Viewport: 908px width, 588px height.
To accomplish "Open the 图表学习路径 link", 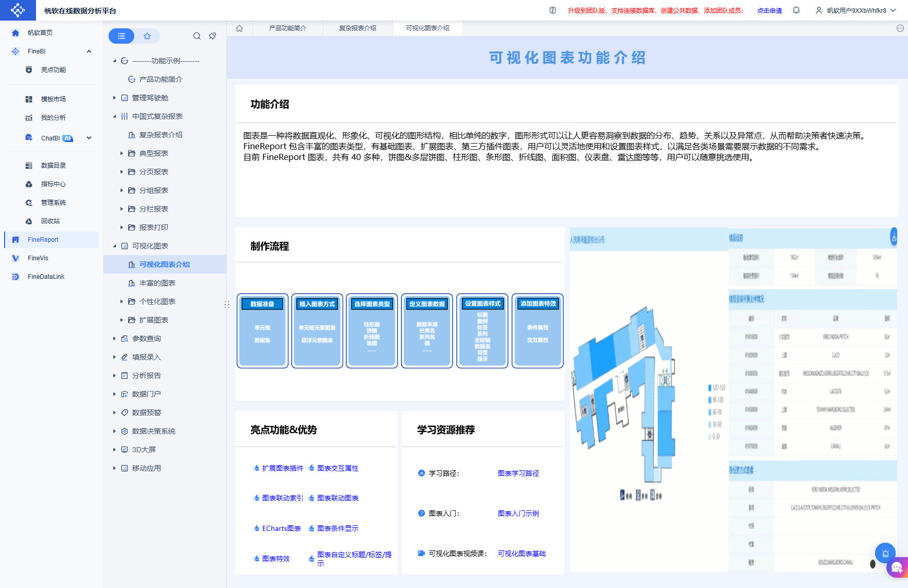I will coord(519,473).
